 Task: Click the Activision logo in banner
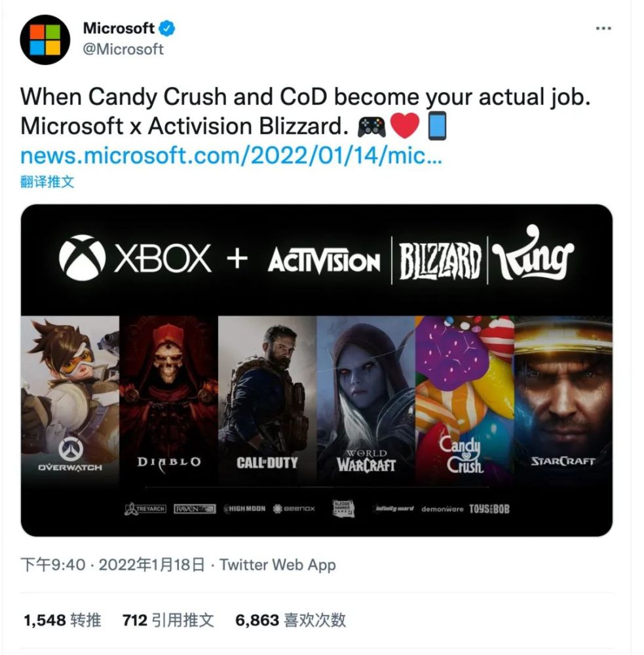[324, 261]
